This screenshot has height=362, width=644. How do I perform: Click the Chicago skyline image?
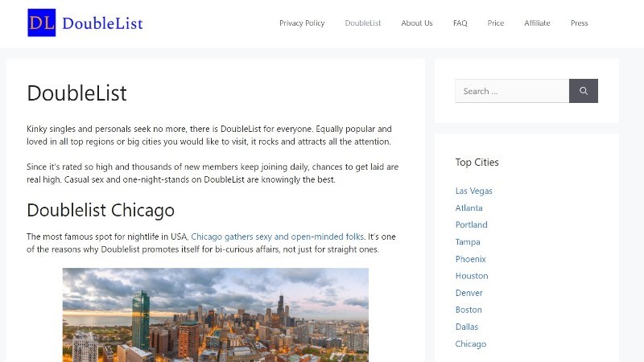215,315
